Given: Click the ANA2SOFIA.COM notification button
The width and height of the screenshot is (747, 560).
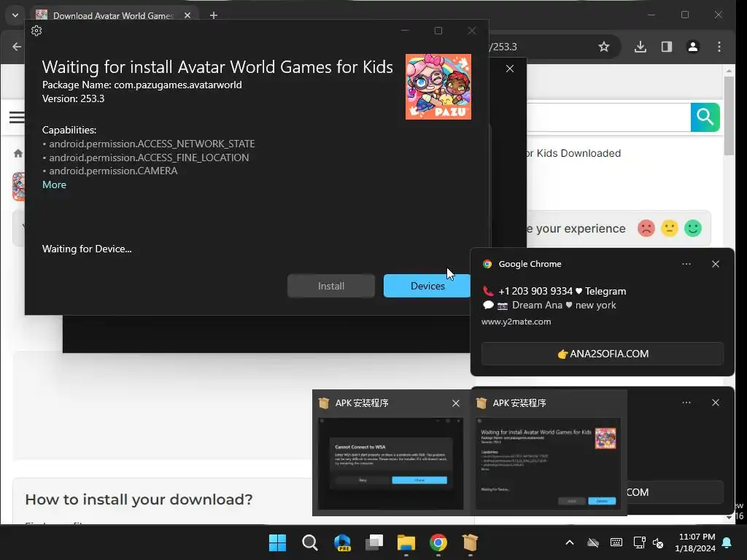Looking at the screenshot, I should tap(602, 354).
